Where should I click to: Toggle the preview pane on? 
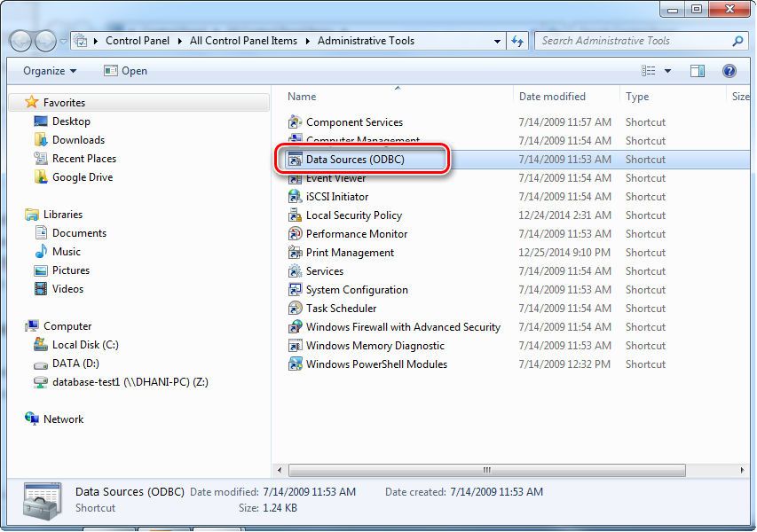click(698, 70)
